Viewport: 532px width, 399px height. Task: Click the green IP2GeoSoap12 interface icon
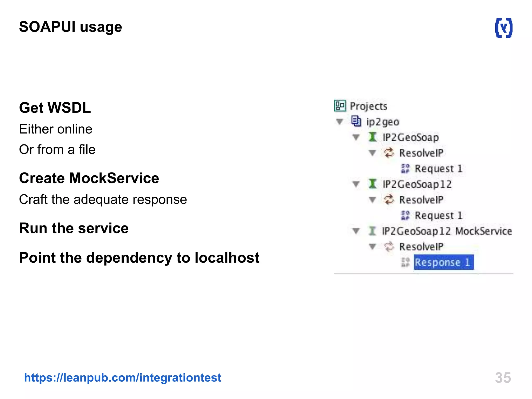373,184
